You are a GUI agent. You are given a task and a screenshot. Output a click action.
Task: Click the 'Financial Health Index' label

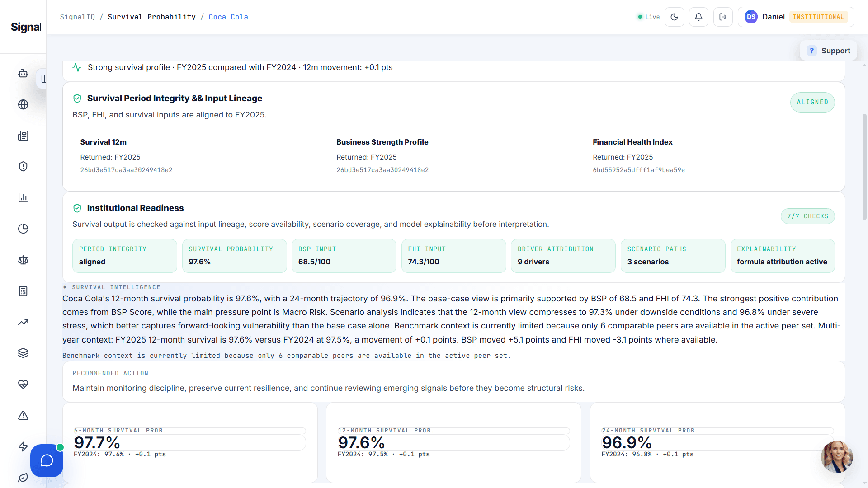click(632, 142)
